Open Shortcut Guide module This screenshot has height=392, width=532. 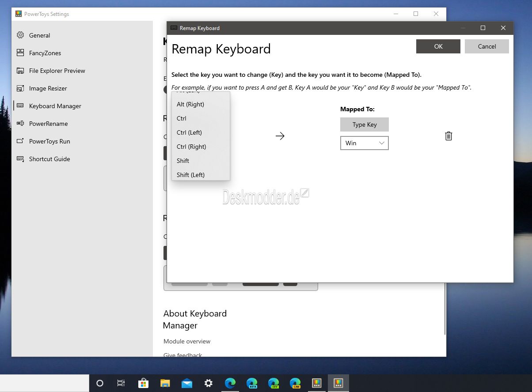(49, 159)
